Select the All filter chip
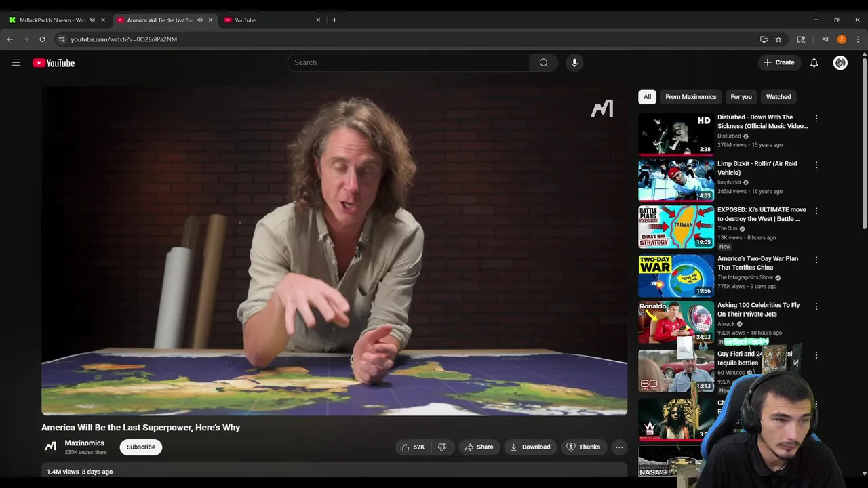 (647, 97)
